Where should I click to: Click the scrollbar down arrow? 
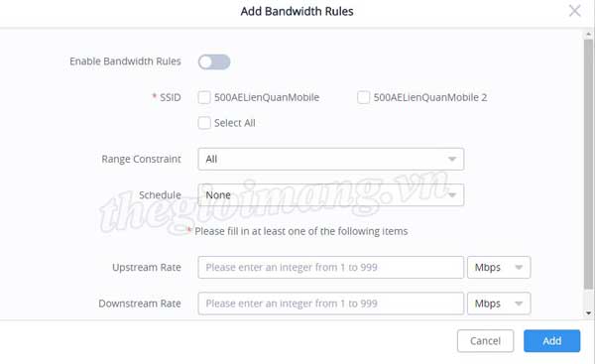(x=588, y=313)
